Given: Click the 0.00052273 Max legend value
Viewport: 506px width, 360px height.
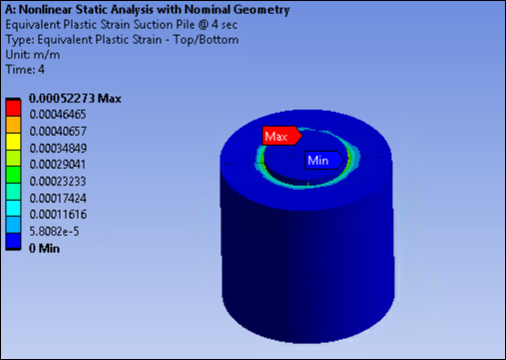Looking at the screenshot, I should pyautogui.click(x=75, y=98).
